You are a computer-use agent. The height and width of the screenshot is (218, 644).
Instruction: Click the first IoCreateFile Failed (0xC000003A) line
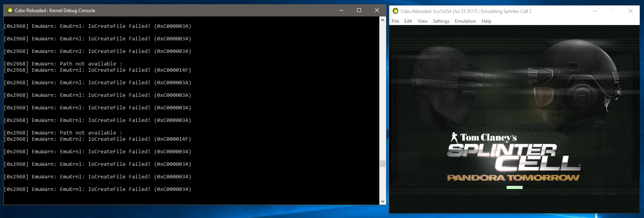pyautogui.click(x=97, y=82)
